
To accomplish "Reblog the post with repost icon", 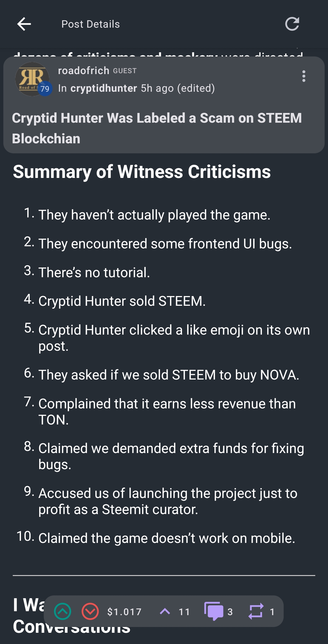I will coord(255,611).
